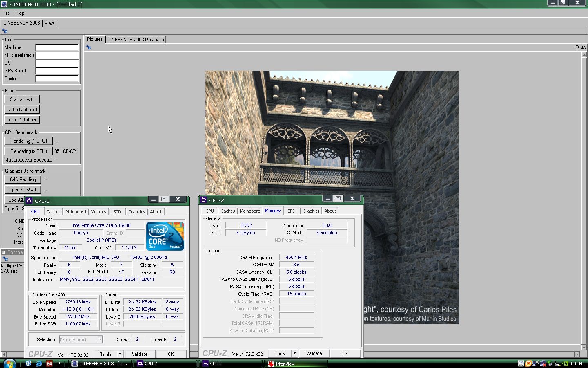The width and height of the screenshot is (588, 368).
Task: Click the four-arrow move icon in the picture panel
Action: pyautogui.click(x=577, y=47)
